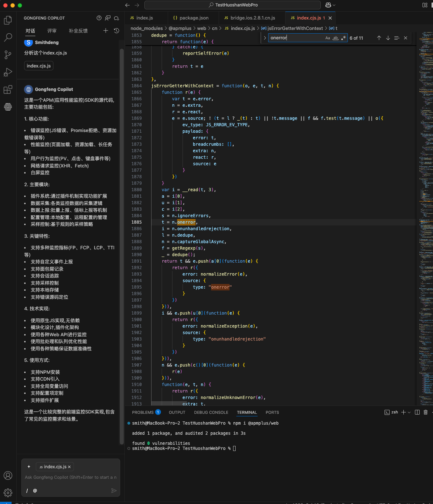Close the index.cjs.js editor tab
Image resolution: width=433 pixels, height=504 pixels.
click(x=330, y=18)
